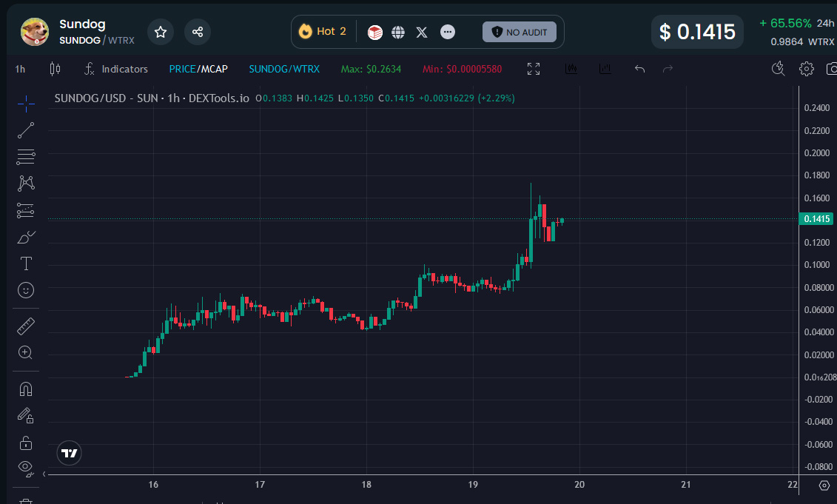Click the Min: $0.00005580 label
This screenshot has width=837, height=504.
pos(463,69)
